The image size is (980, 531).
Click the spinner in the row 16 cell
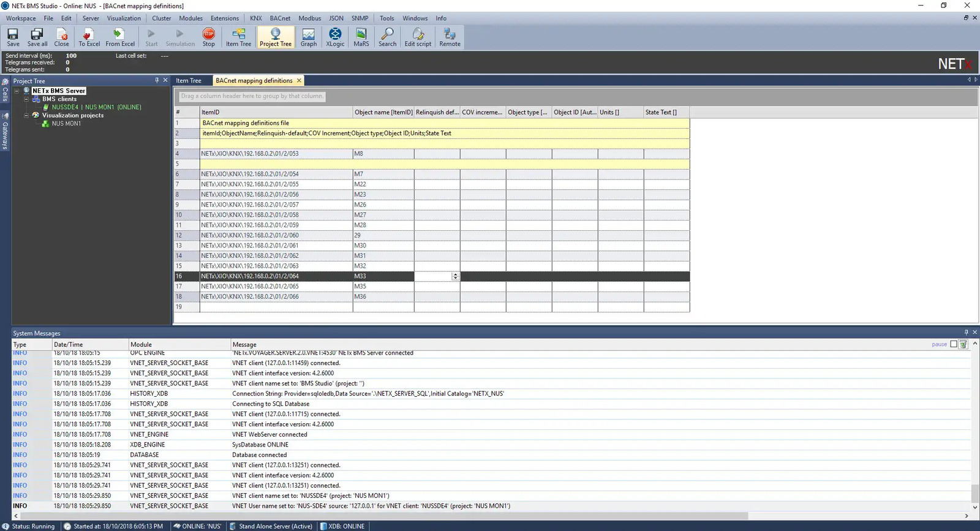455,276
